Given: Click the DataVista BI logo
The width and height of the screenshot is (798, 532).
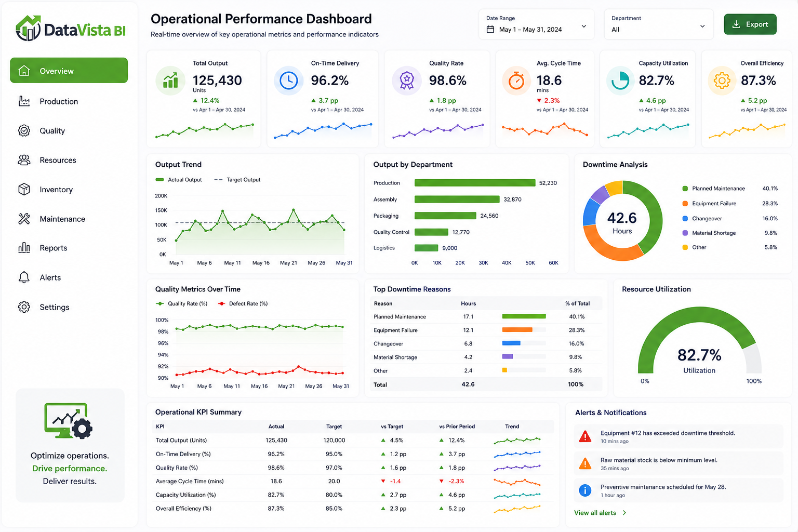Looking at the screenshot, I should coord(71,29).
